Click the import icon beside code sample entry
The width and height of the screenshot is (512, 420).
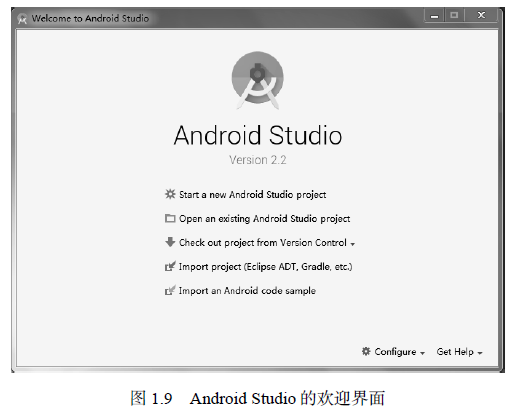pos(170,290)
